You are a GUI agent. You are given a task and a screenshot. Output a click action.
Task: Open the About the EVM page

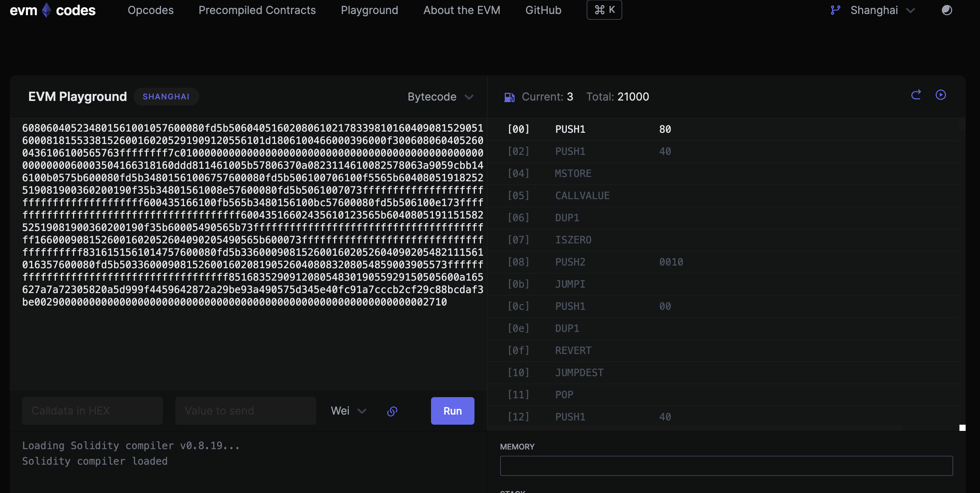(462, 10)
